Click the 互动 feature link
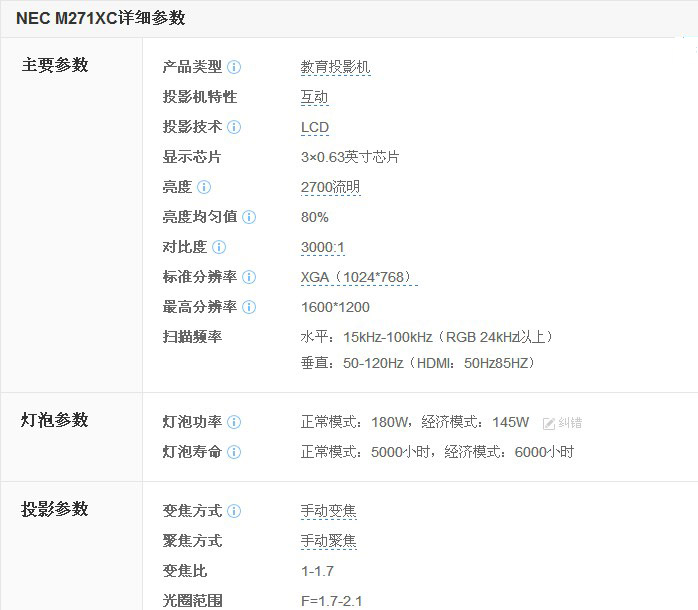Image resolution: width=698 pixels, height=610 pixels. (x=314, y=97)
